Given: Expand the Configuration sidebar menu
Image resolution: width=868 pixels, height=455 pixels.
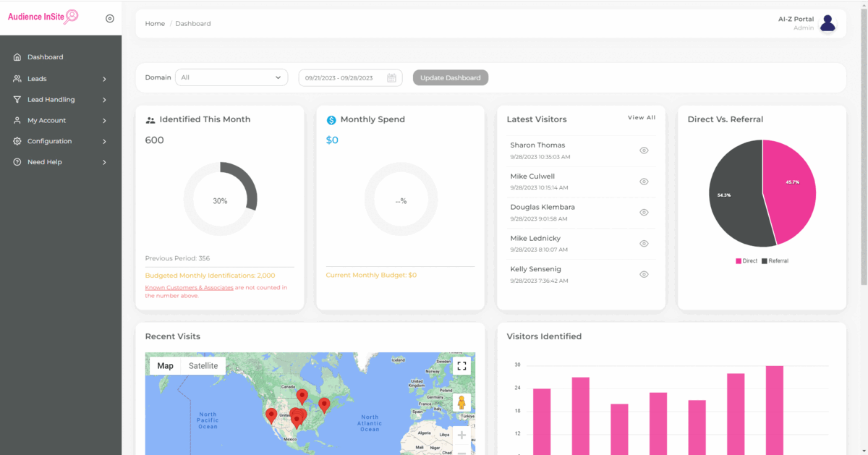Looking at the screenshot, I should (x=60, y=142).
